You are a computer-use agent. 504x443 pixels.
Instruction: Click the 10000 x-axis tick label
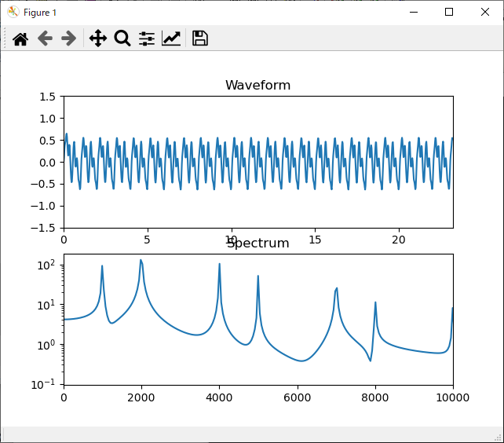(452, 397)
